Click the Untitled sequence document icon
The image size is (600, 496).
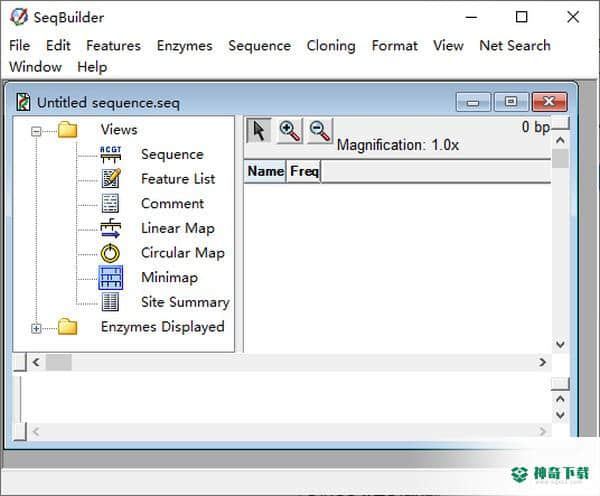[23, 102]
